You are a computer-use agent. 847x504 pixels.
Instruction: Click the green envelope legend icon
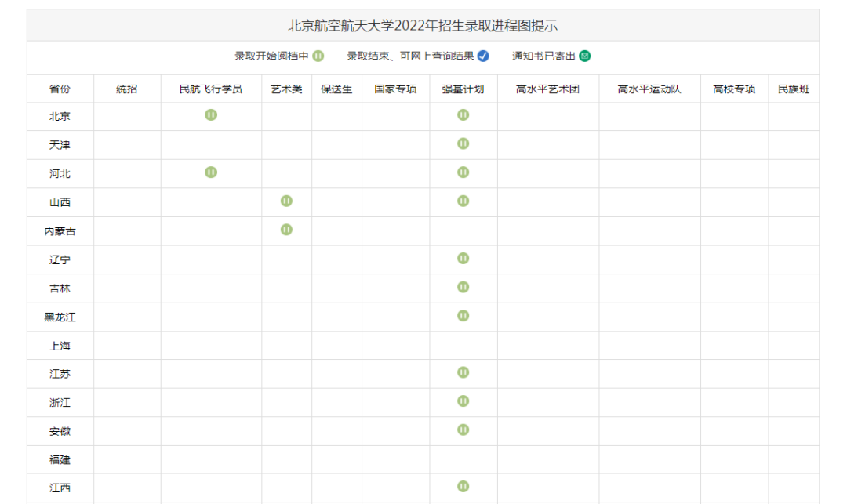click(584, 56)
